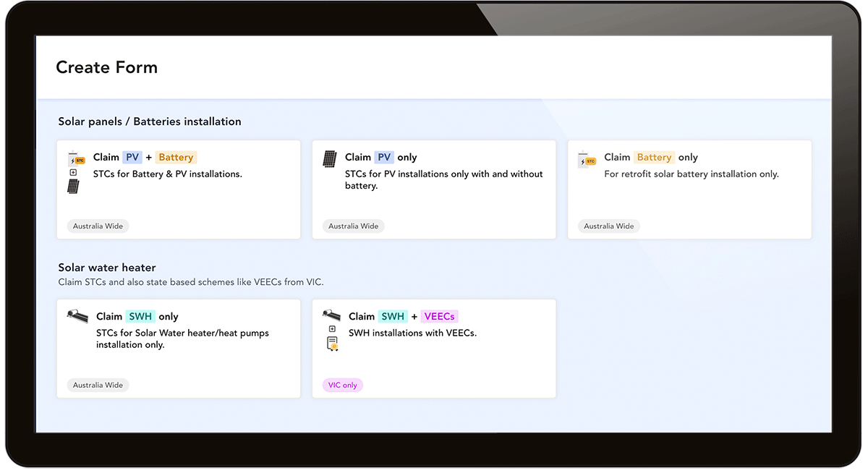Viewport: 868px width, 473px height.
Task: Click the SWH tag in the SWH + VEECs card
Action: point(393,317)
